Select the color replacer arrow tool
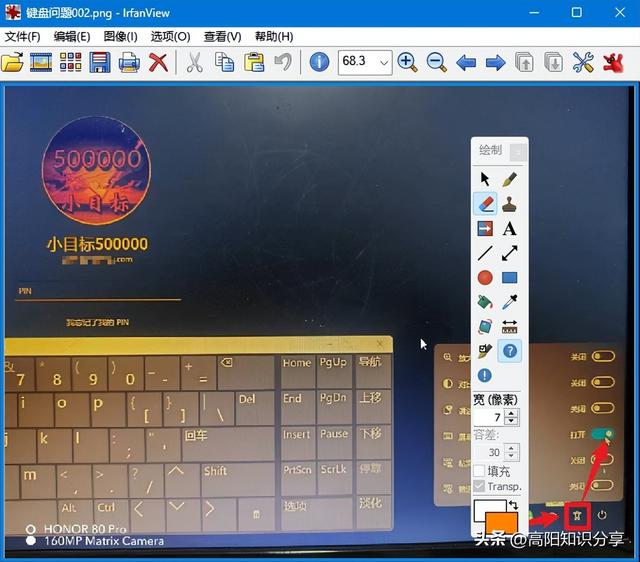The width and height of the screenshot is (640, 562). (485, 228)
